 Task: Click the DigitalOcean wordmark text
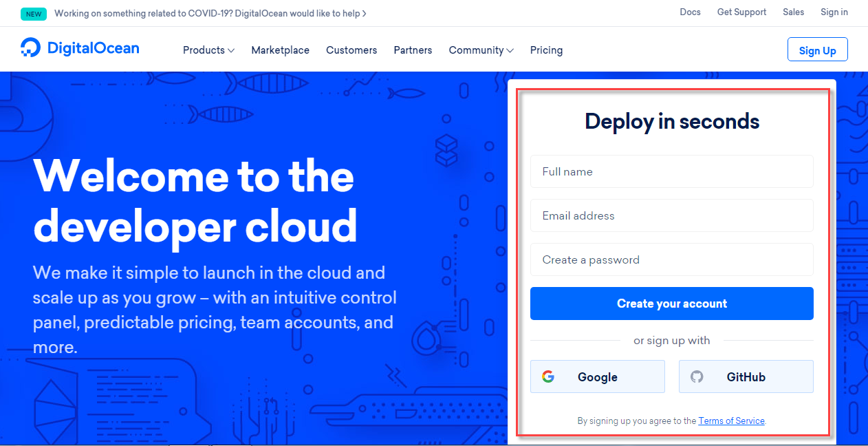(x=93, y=48)
